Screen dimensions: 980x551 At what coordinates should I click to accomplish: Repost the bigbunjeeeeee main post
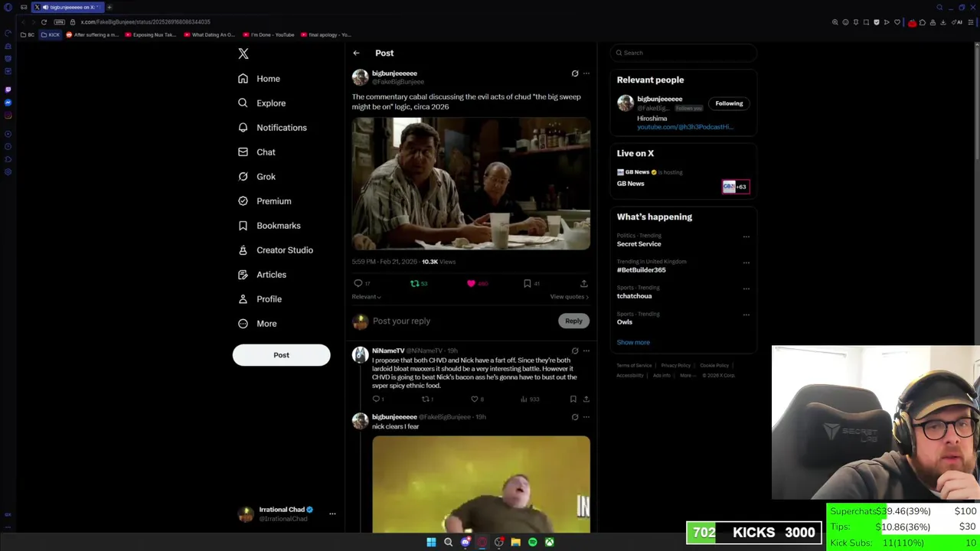click(414, 283)
